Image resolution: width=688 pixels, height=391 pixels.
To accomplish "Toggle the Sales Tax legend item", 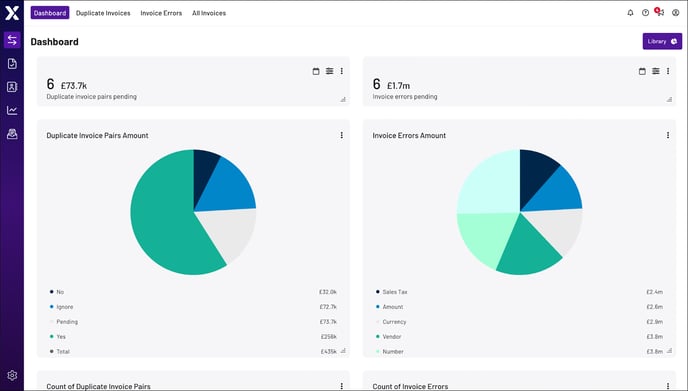I will click(391, 292).
